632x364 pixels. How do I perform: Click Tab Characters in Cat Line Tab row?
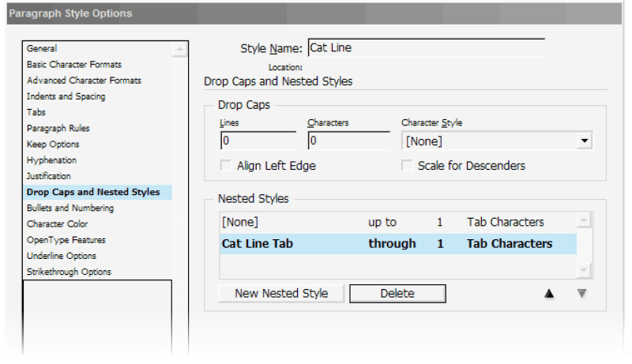(510, 244)
